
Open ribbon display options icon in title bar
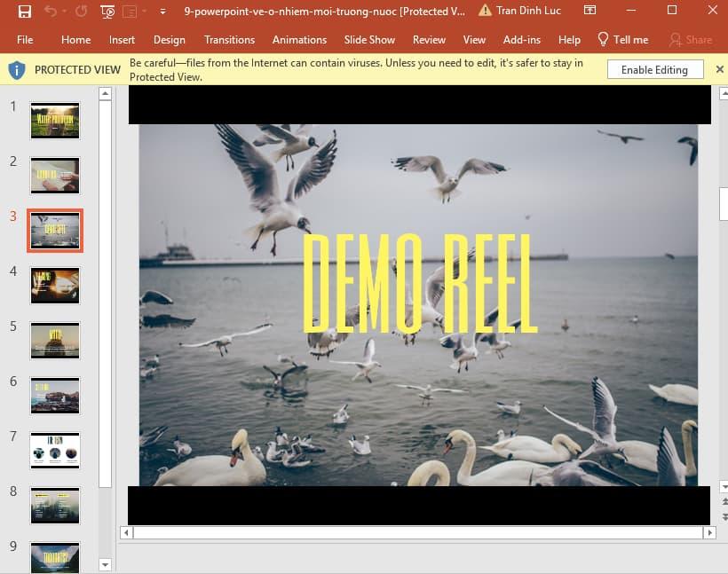click(590, 10)
